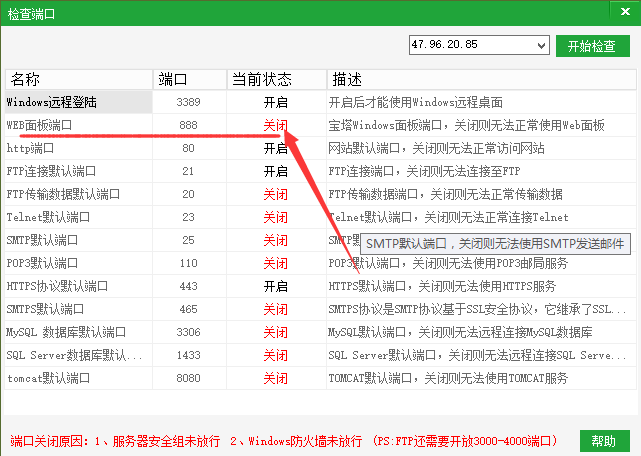Click the 开启后才能使用Windows远程桌面 description
The height and width of the screenshot is (456, 641).
click(x=415, y=102)
